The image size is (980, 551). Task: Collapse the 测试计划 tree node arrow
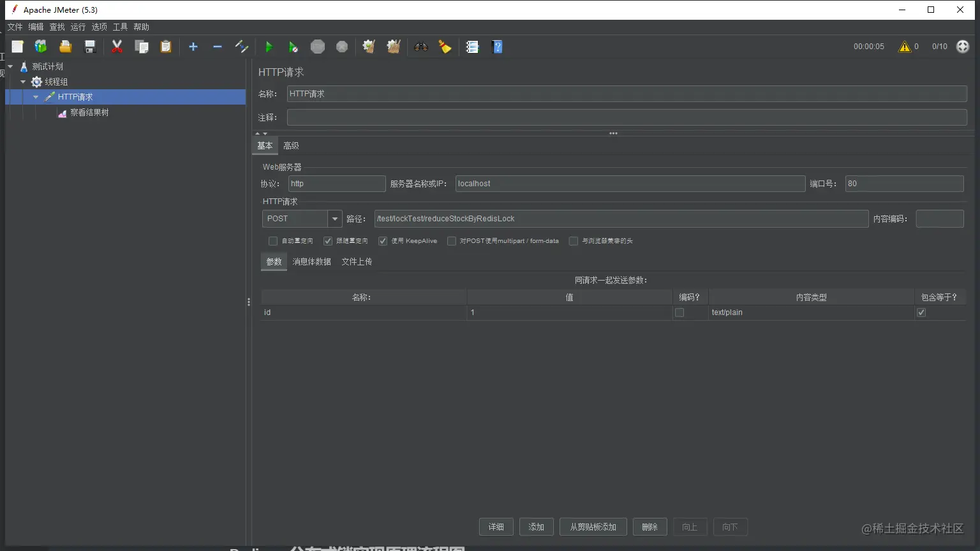tap(10, 66)
